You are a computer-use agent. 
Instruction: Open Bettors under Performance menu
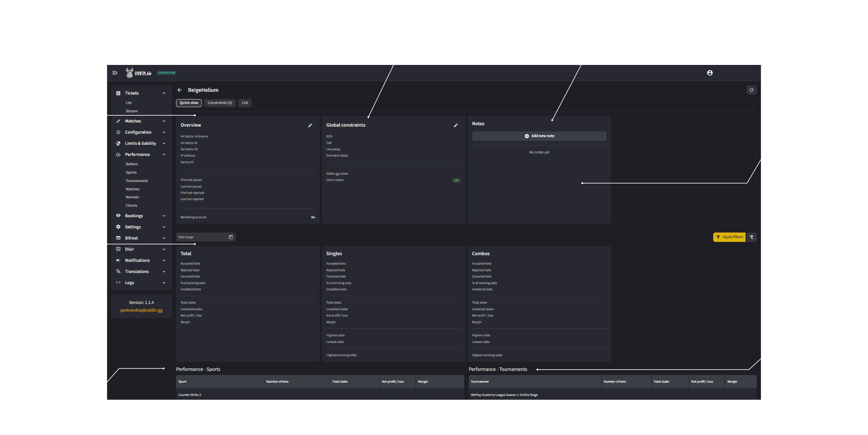[x=131, y=164]
